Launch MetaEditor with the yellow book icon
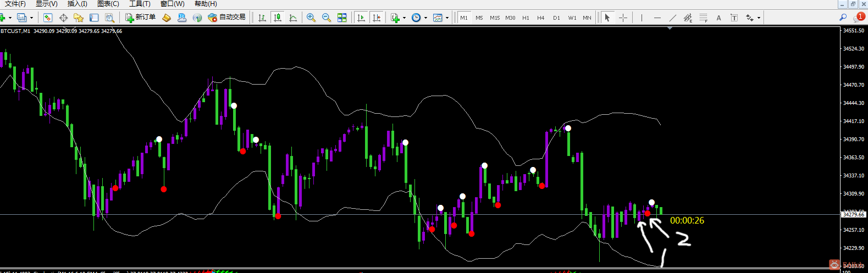 click(167, 18)
